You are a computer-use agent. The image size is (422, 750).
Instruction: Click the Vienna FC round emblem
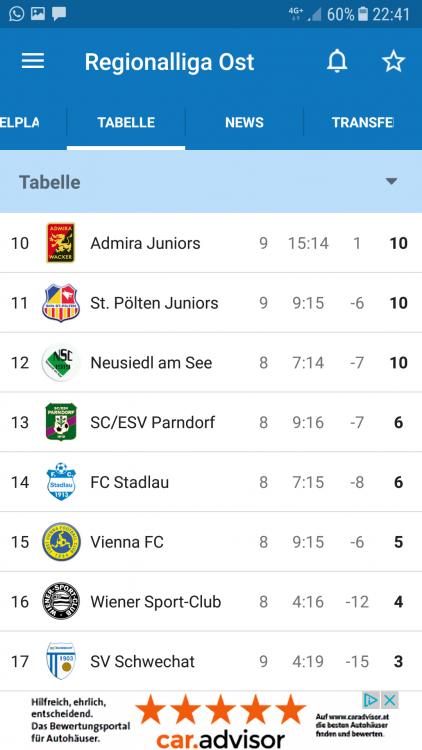61,541
